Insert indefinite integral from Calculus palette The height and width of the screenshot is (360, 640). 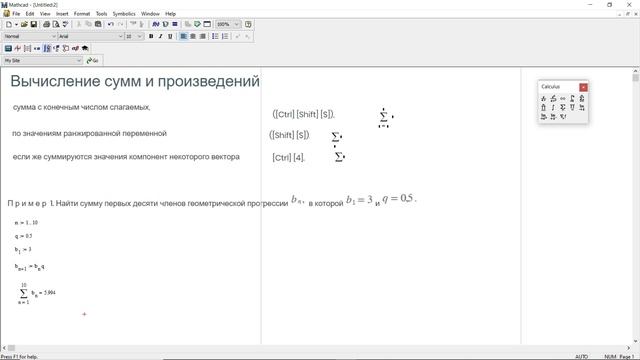pyautogui.click(x=553, y=107)
